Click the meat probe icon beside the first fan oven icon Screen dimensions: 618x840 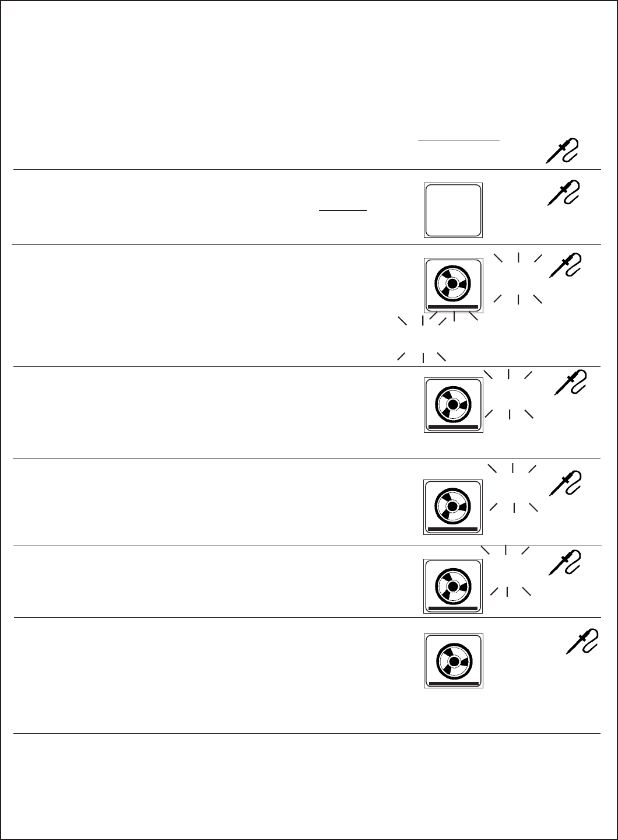566,264
